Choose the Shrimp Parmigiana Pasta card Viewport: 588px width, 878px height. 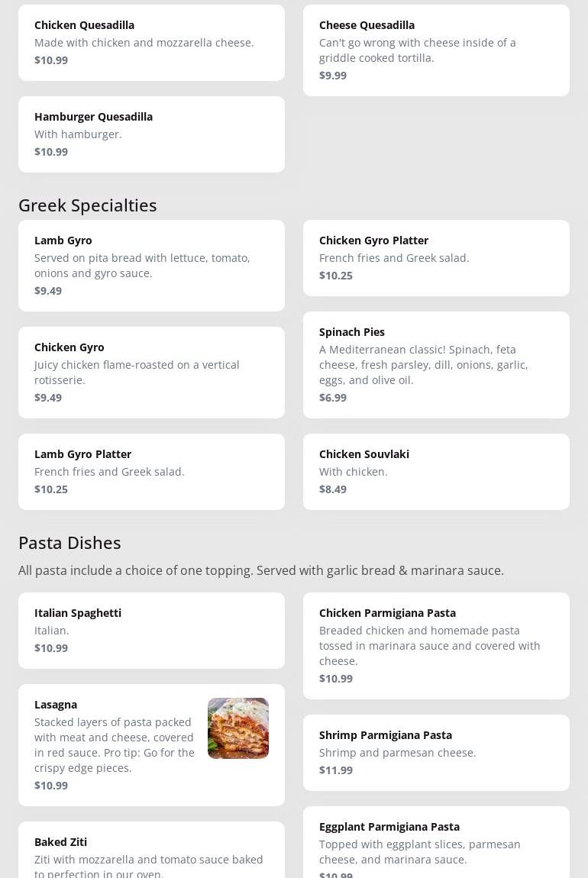(436, 753)
